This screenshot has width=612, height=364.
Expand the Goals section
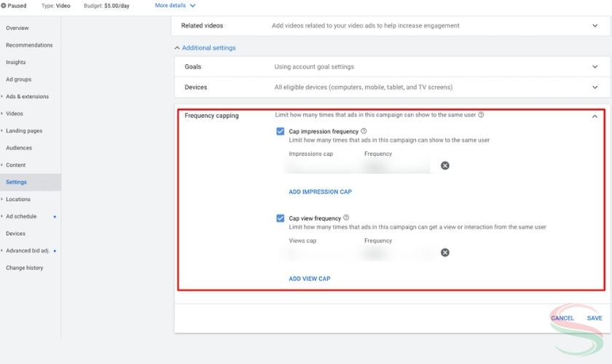pos(595,67)
